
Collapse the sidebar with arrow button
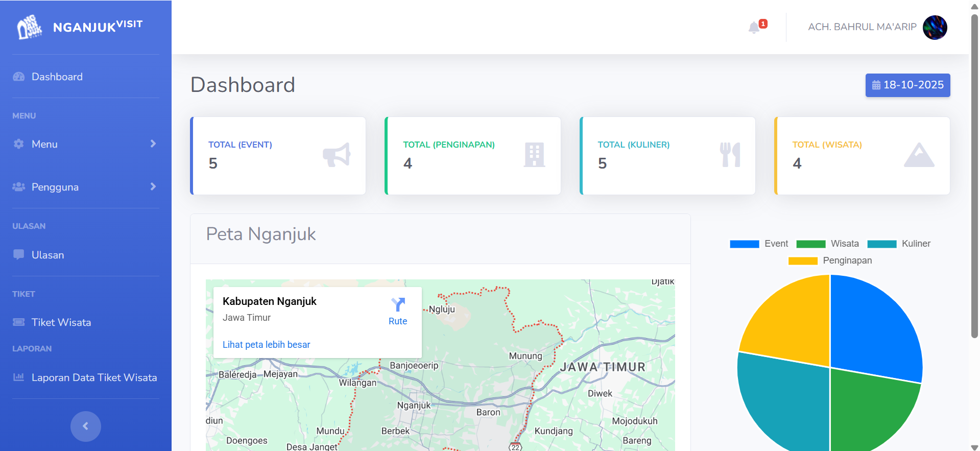point(85,426)
